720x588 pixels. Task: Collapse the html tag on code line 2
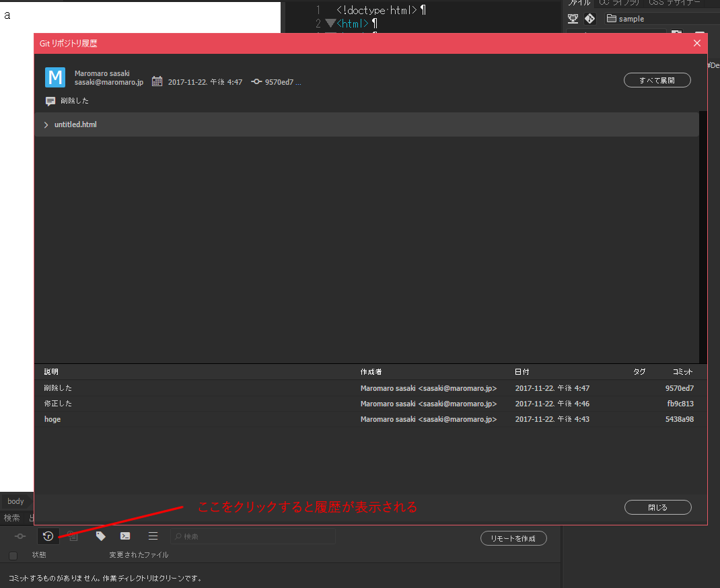tap(330, 22)
